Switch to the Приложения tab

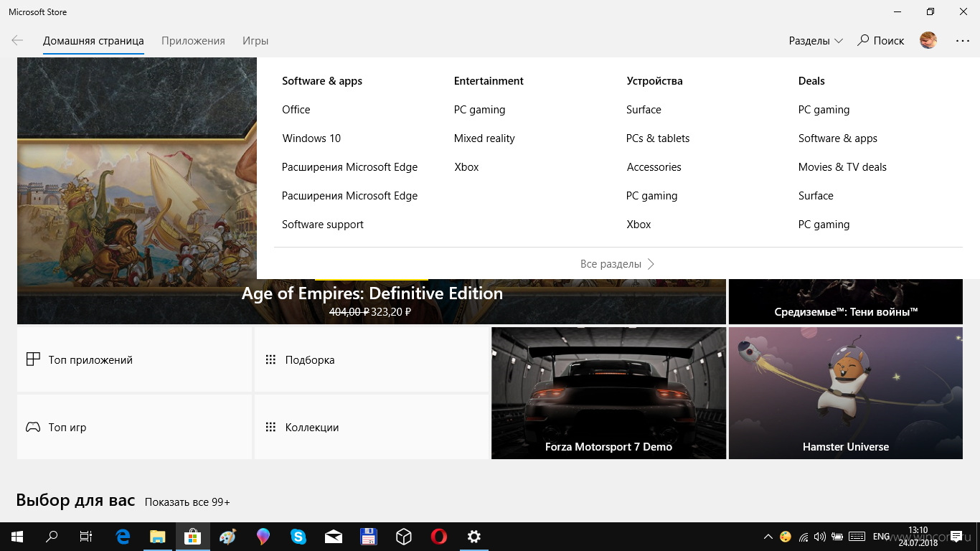pyautogui.click(x=193, y=41)
